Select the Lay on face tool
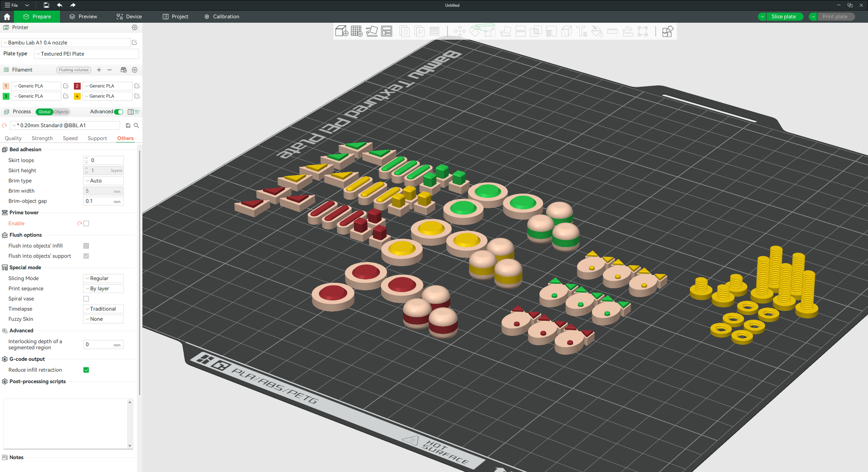Screen dimensions: 868x472 (506, 31)
